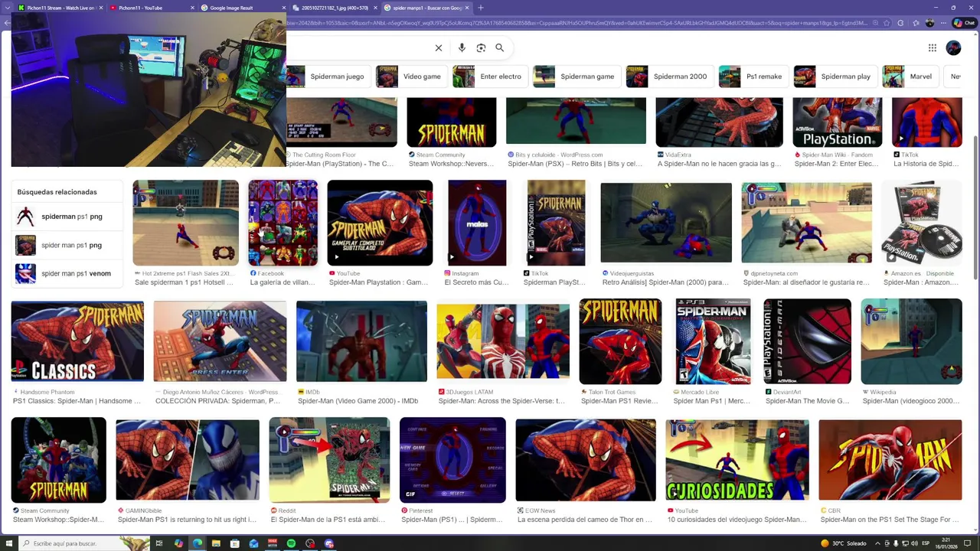Open the Google account profile avatar
The height and width of the screenshot is (551, 980).
tap(953, 47)
